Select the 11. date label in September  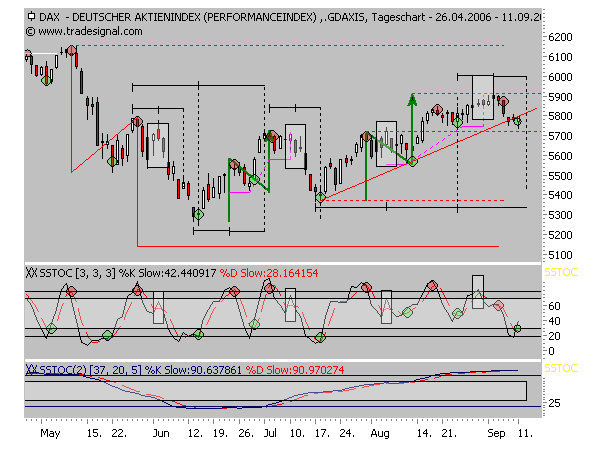click(x=525, y=433)
